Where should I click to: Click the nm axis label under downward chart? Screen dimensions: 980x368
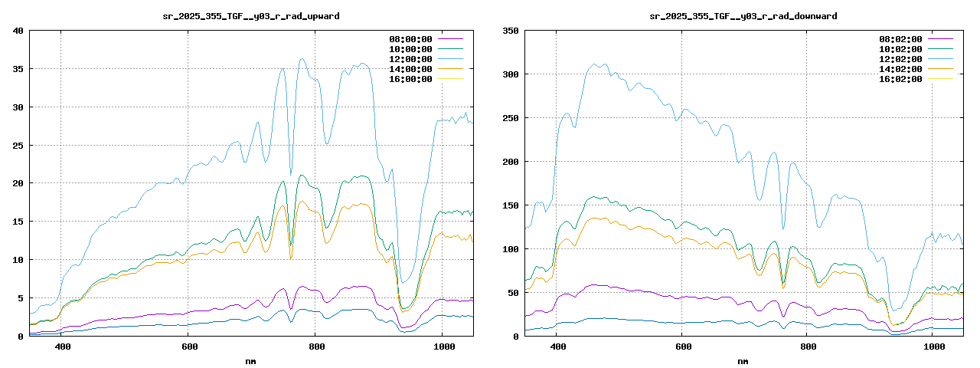(743, 360)
